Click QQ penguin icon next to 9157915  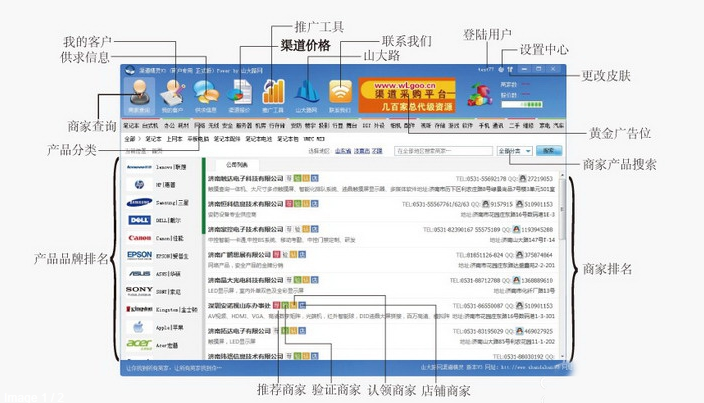[x=485, y=204]
